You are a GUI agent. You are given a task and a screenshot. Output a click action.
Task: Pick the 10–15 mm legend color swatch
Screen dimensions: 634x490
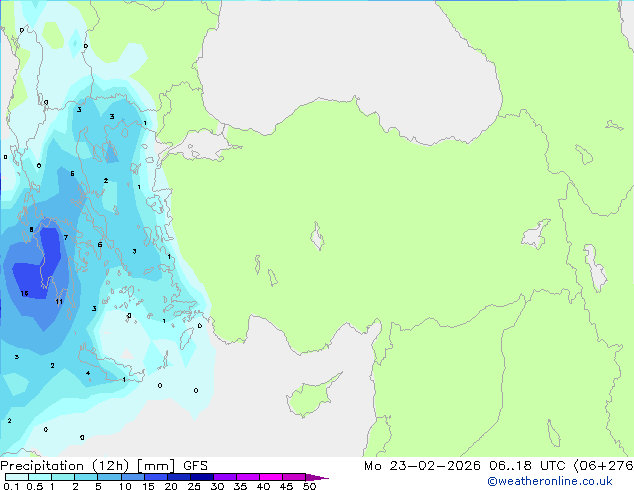click(132, 477)
